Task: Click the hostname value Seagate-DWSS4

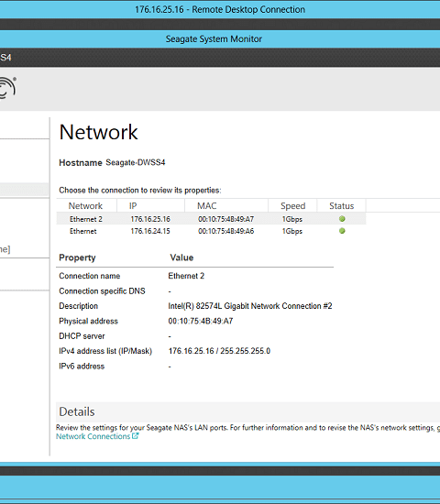Action: click(136, 162)
